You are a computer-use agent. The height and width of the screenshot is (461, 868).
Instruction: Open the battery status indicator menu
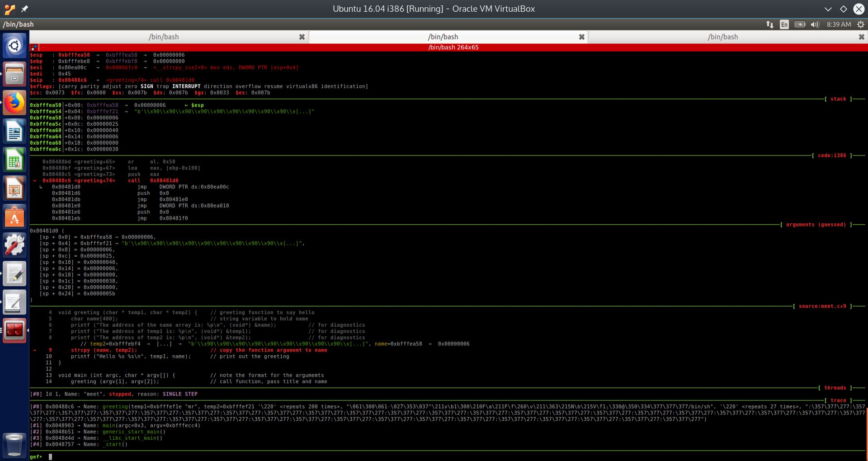click(x=800, y=24)
